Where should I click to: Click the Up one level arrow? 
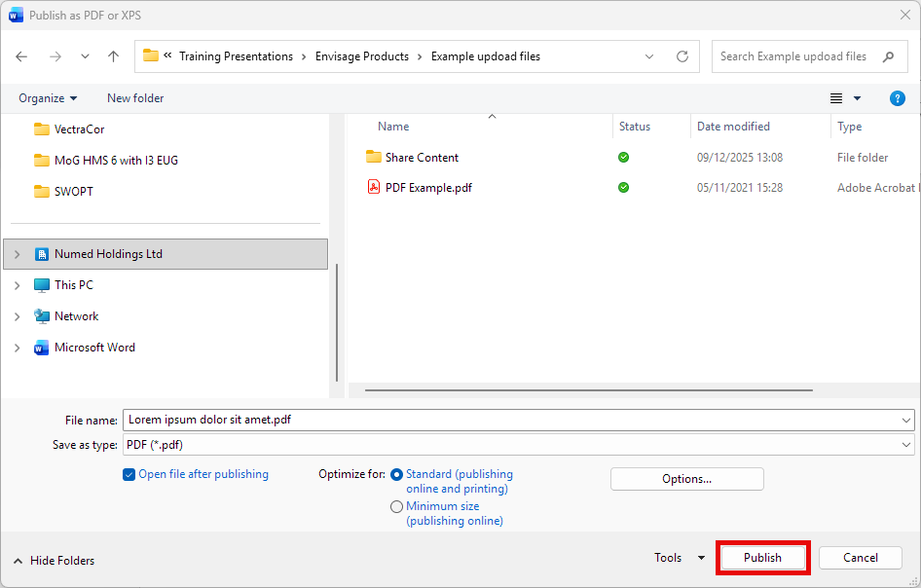click(113, 56)
